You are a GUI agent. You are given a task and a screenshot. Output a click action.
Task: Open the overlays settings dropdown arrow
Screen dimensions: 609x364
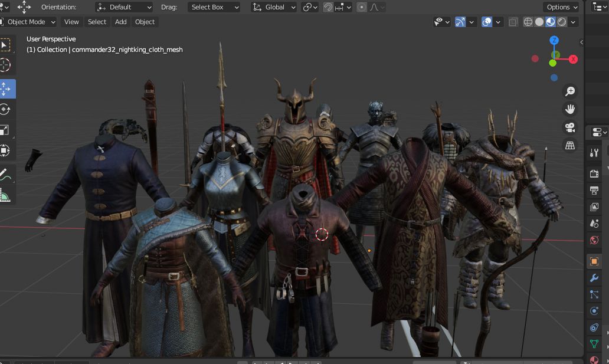tap(498, 22)
